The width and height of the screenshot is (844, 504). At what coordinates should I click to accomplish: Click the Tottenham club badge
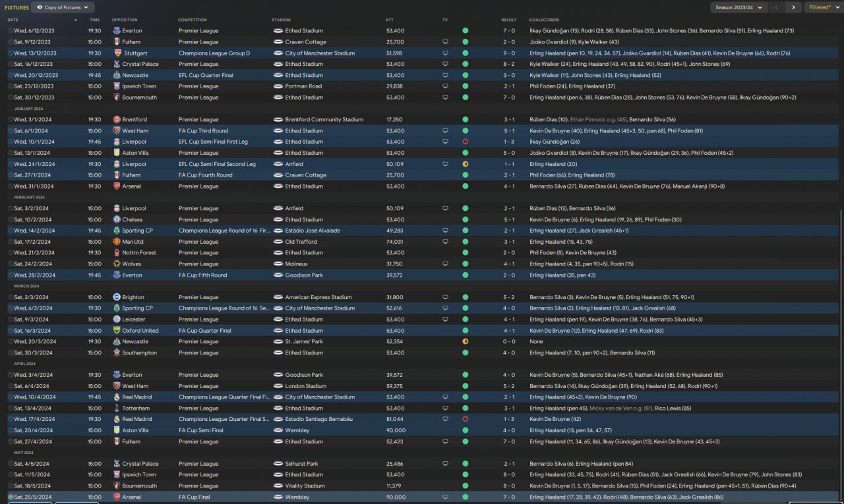tap(117, 408)
